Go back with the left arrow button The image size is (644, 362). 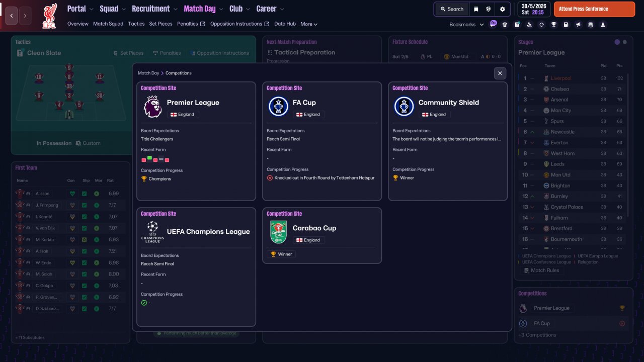coord(12,16)
